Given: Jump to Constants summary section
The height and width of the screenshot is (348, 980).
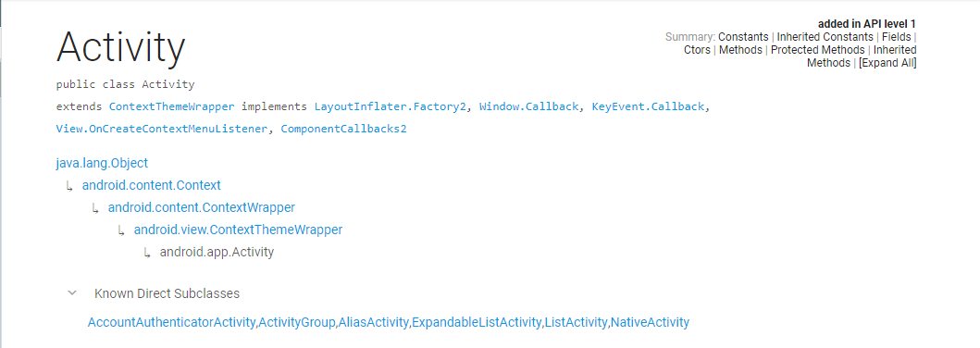Looking at the screenshot, I should pos(743,36).
